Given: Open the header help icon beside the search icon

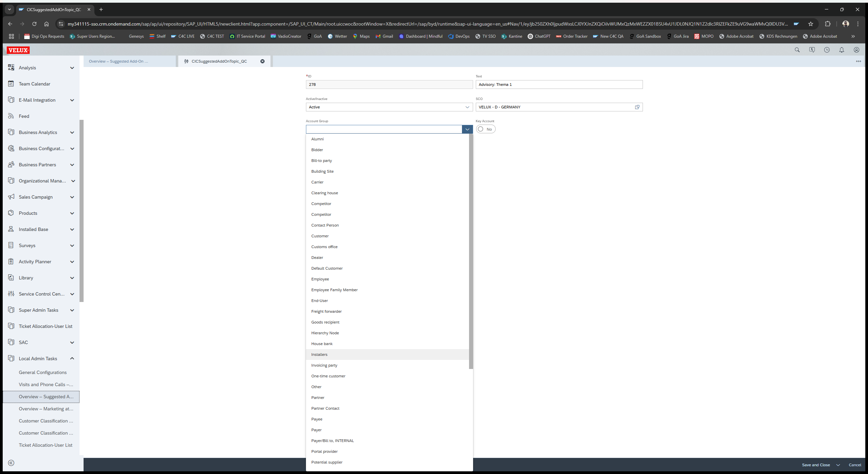Looking at the screenshot, I should (812, 50).
